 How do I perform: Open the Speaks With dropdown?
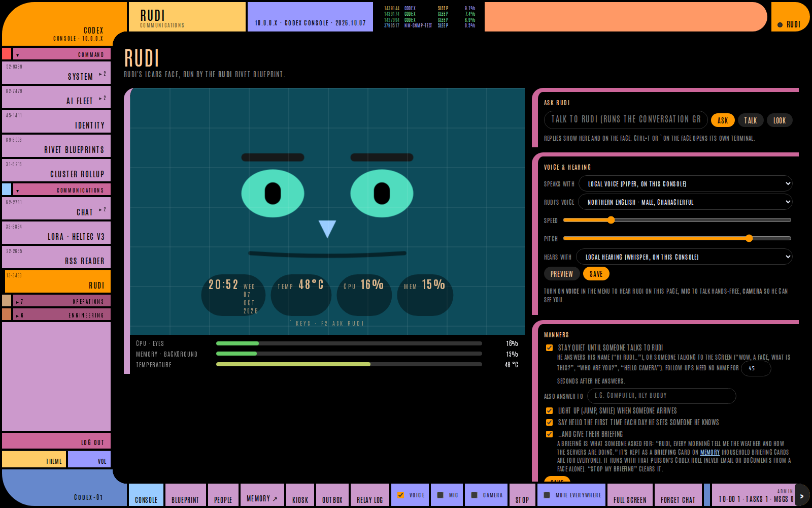(x=686, y=184)
